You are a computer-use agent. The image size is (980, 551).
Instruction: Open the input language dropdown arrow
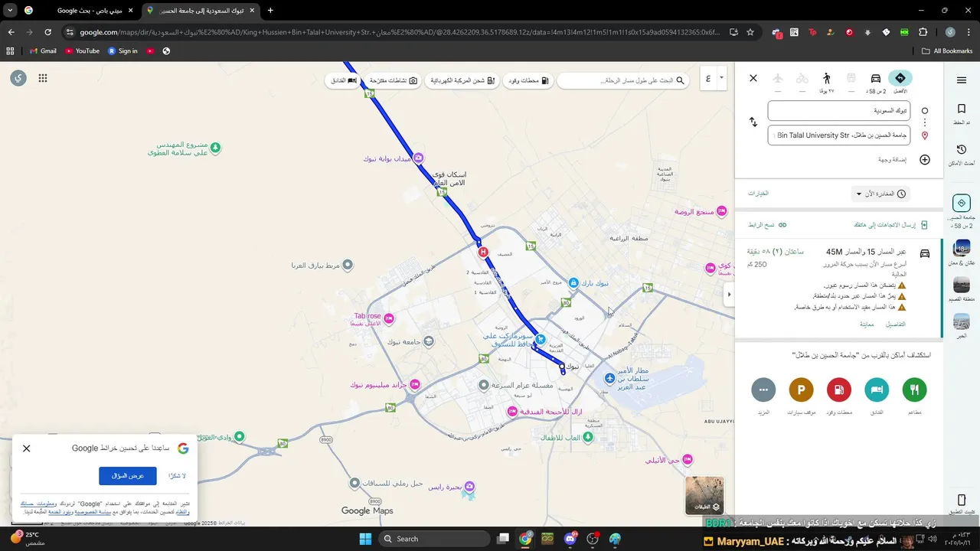[x=721, y=78]
